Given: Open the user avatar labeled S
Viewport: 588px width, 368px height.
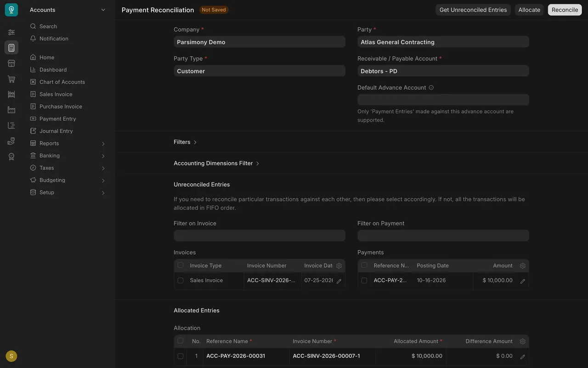Looking at the screenshot, I should click(11, 356).
